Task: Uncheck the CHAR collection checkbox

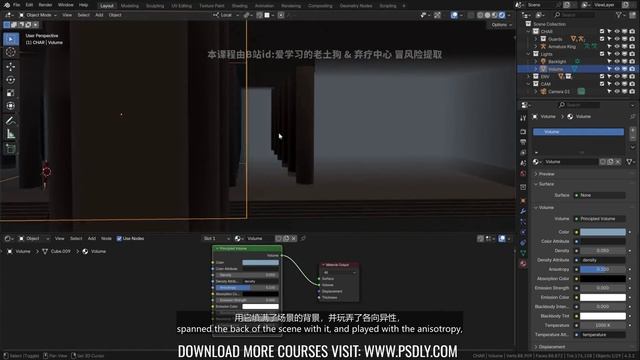Action: pos(602,31)
